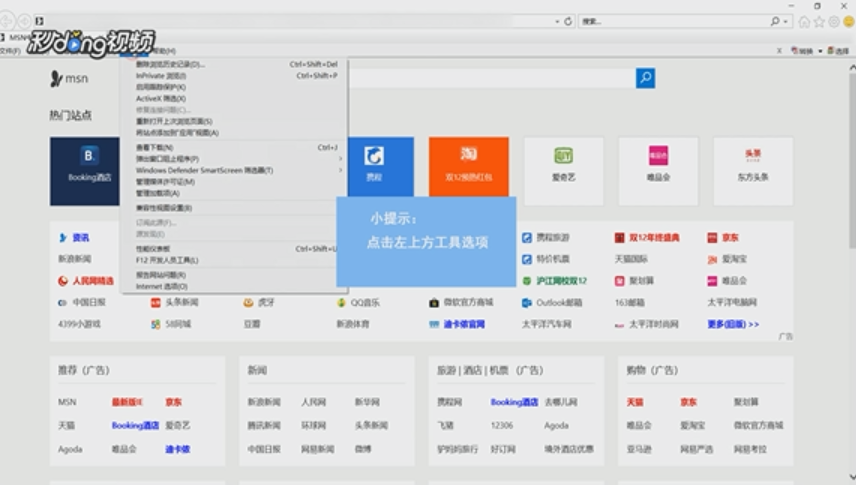Screen dimensions: 856x485
Task: Refresh the page with the reload icon
Action: [x=568, y=21]
